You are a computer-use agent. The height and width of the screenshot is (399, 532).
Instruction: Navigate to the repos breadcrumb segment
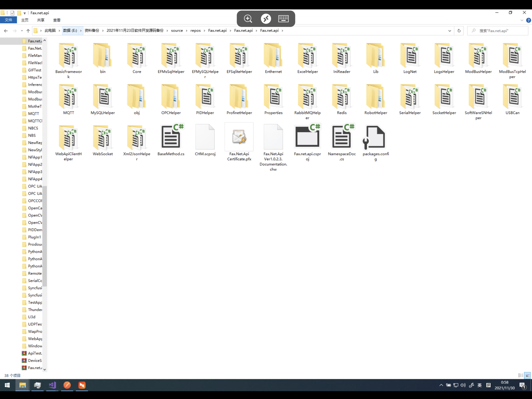pyautogui.click(x=195, y=31)
